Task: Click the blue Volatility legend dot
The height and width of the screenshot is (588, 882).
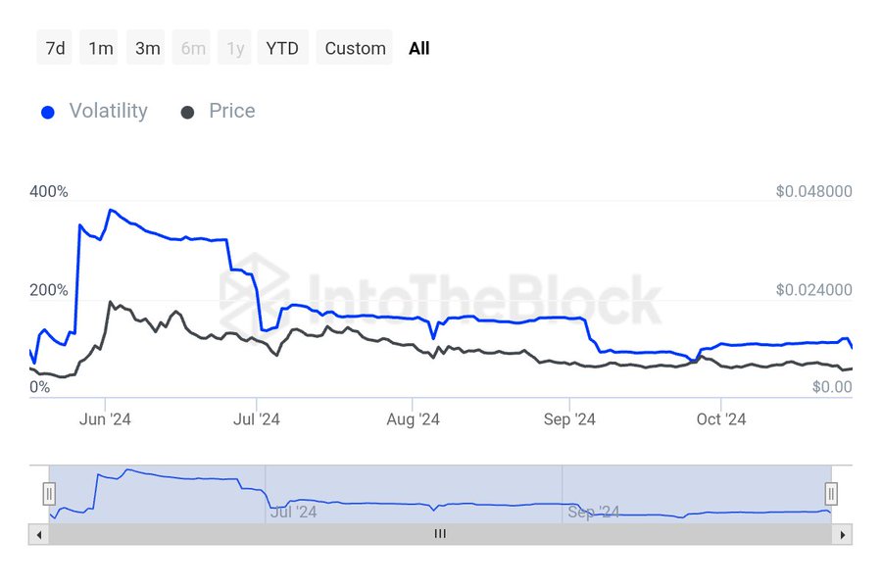Action: pos(48,112)
